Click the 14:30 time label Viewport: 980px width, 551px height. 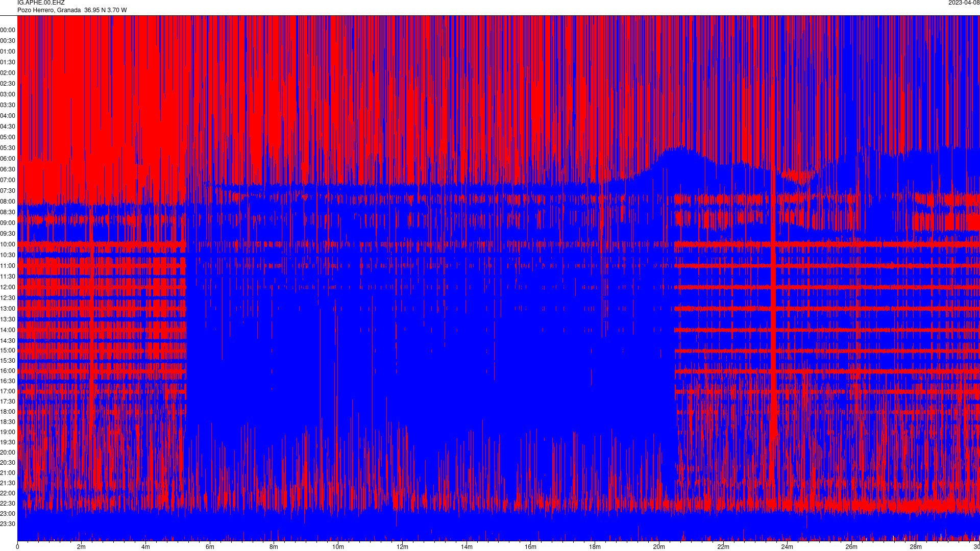(x=8, y=341)
